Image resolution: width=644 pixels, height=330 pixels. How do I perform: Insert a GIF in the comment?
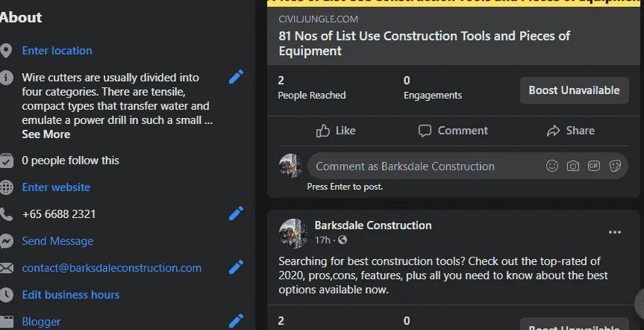[x=594, y=166]
